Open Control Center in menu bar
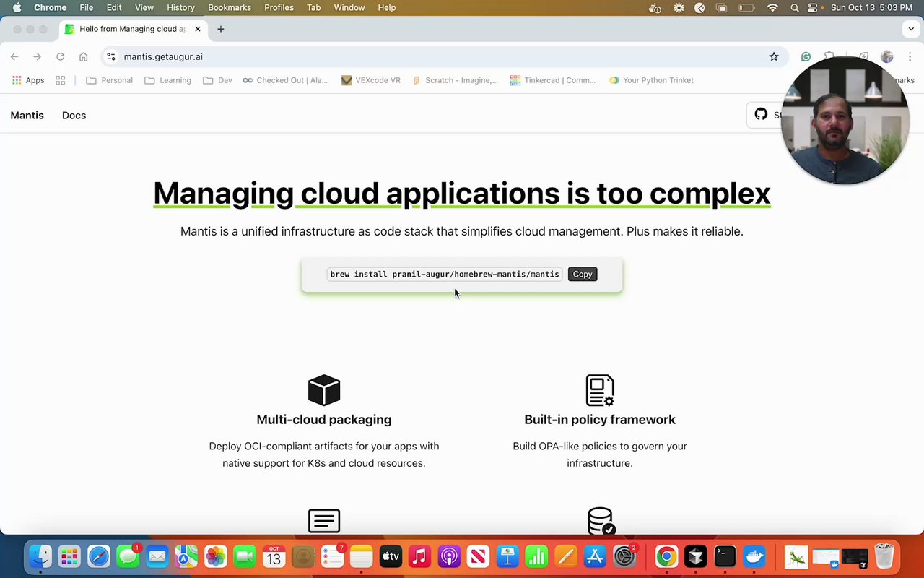 click(813, 7)
